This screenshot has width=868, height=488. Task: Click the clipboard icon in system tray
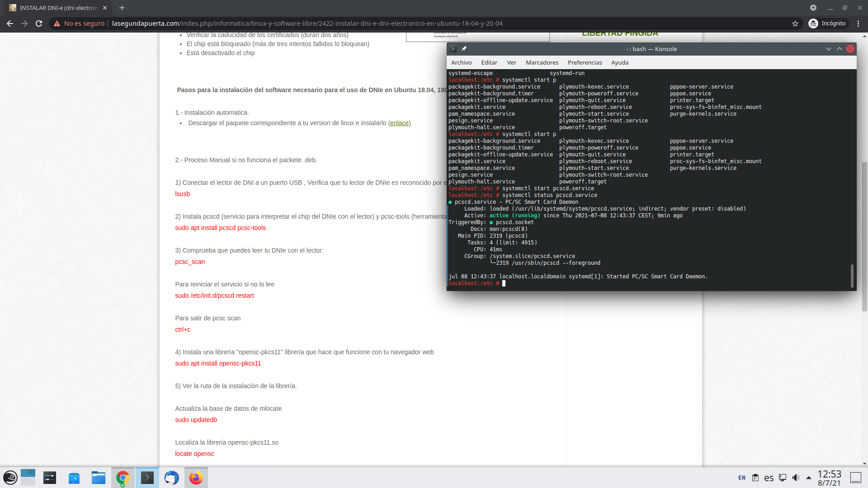pos(755,478)
